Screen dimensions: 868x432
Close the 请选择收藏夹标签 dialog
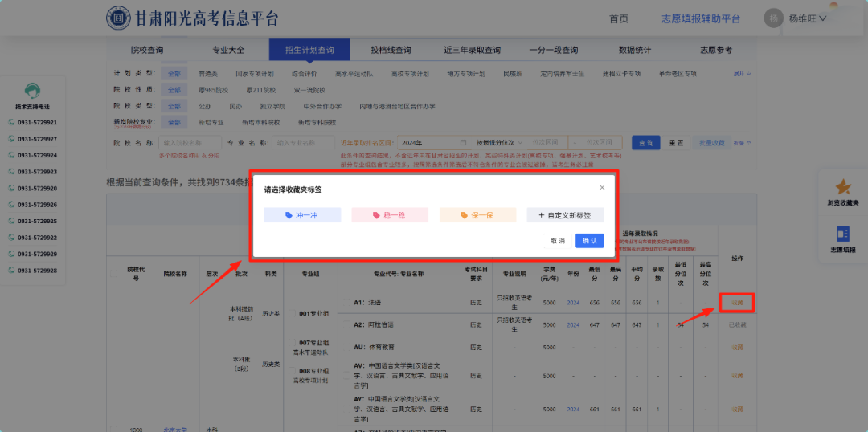602,188
